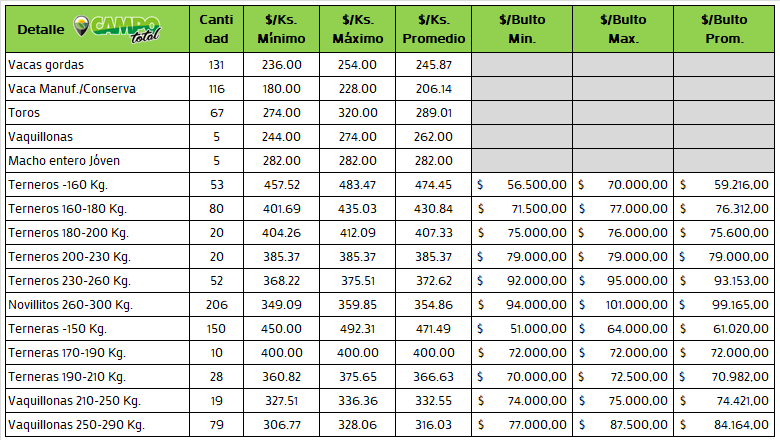The width and height of the screenshot is (780, 440).
Task: Select the $/Ks. Mínimo header
Action: click(281, 29)
